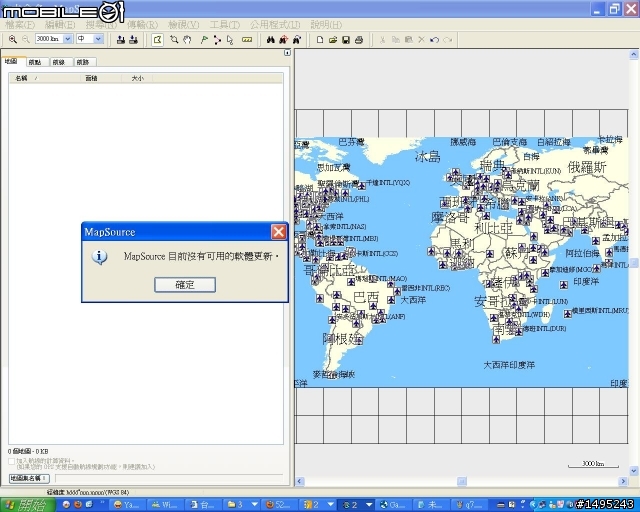Screen dimensions: 640x512
Task: Open the 檔案(F) menu
Action: pos(20,24)
